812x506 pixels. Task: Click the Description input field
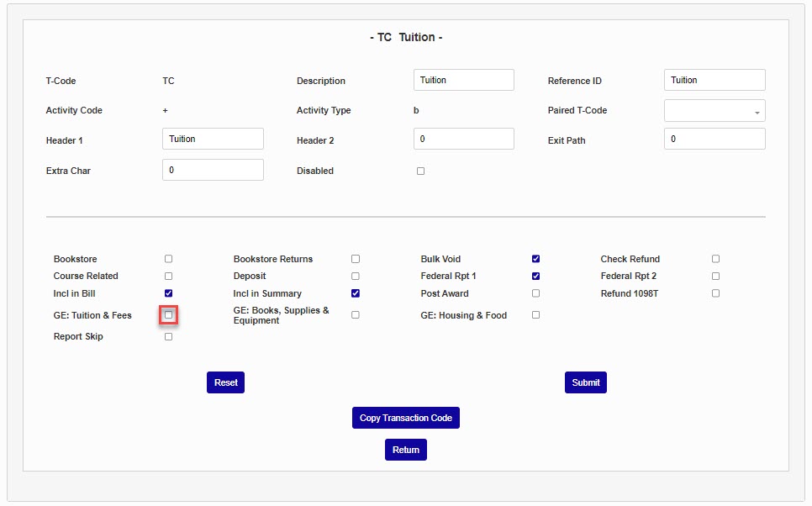click(463, 80)
